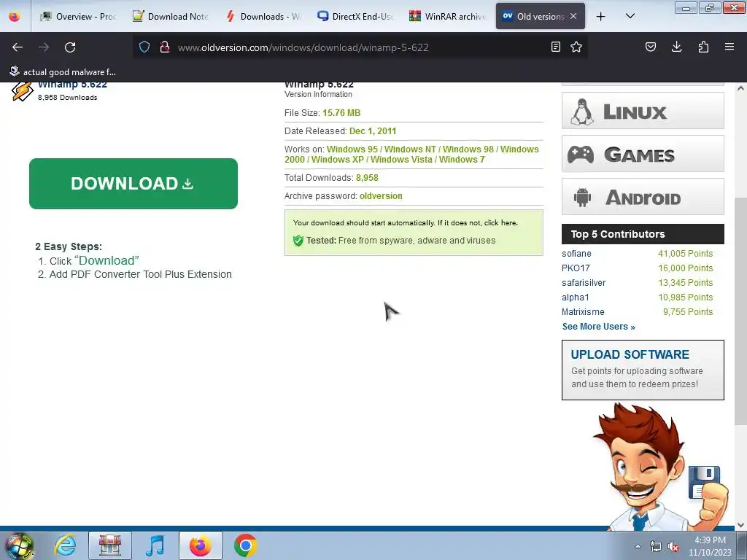The height and width of the screenshot is (560, 747).
Task: Click the winking mascot with floppy disk
Action: click(x=659, y=467)
